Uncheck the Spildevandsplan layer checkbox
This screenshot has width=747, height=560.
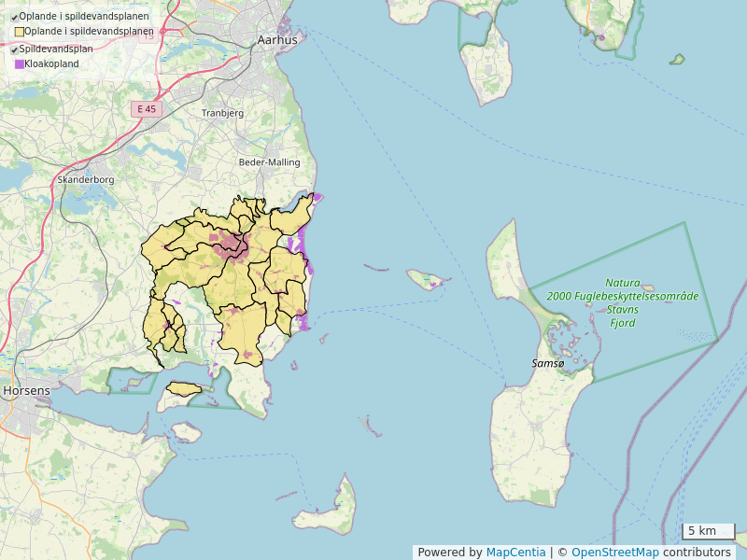click(x=14, y=49)
